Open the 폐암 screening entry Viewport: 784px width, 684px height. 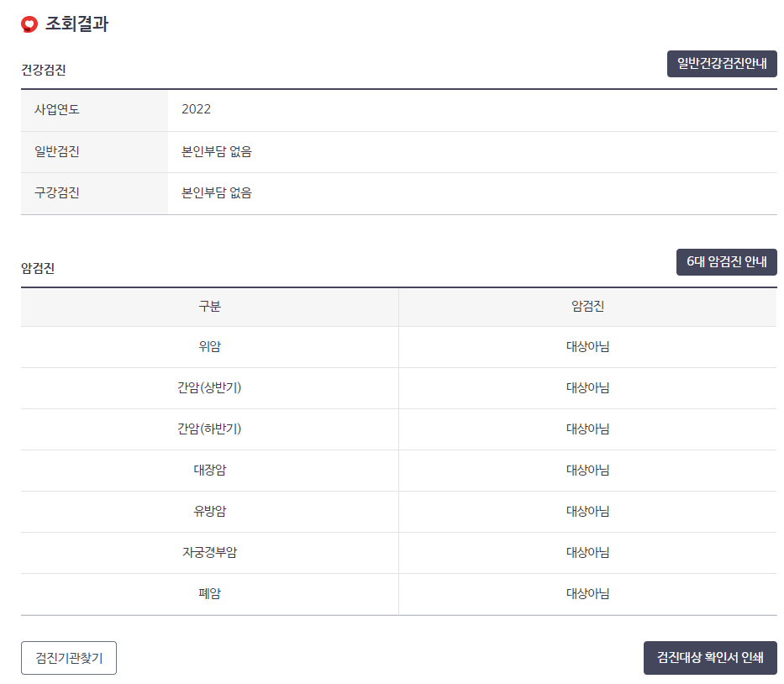point(208,593)
